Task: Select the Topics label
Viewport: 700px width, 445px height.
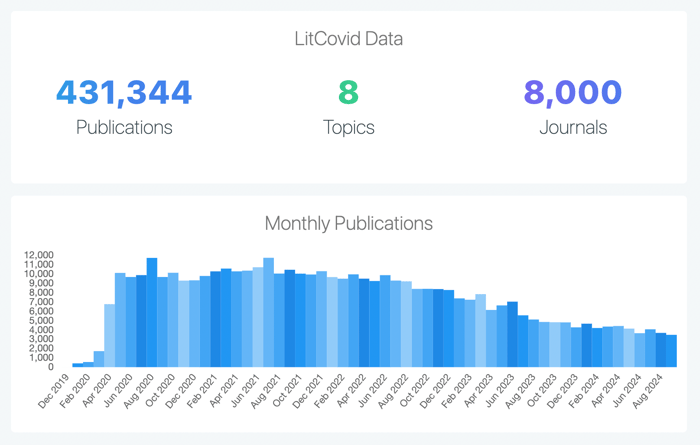Action: (349, 128)
